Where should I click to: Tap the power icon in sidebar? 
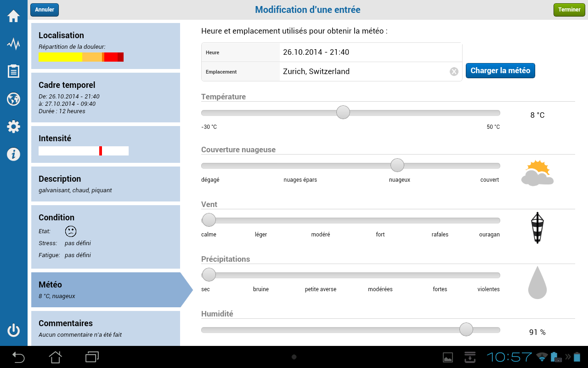pos(13,330)
